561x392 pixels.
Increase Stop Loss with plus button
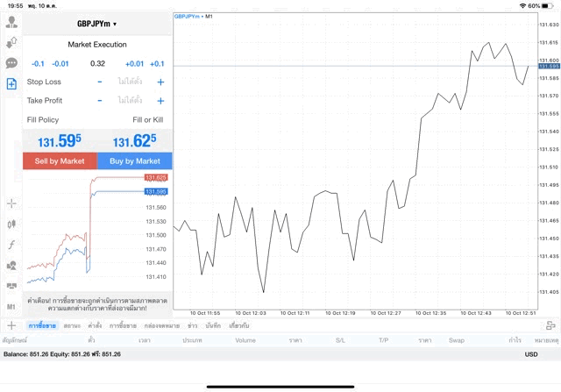point(160,82)
